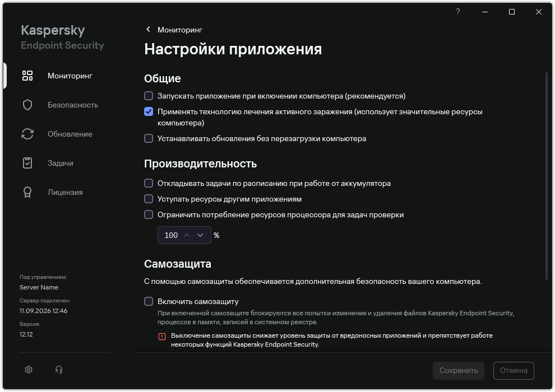Click the Monitoring dashboard icon in sidebar

tap(27, 76)
